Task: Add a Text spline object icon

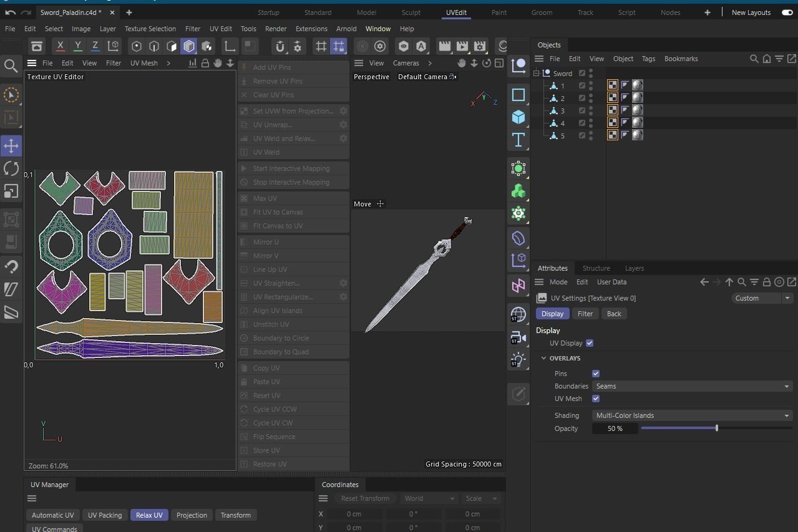Action: 518,140
